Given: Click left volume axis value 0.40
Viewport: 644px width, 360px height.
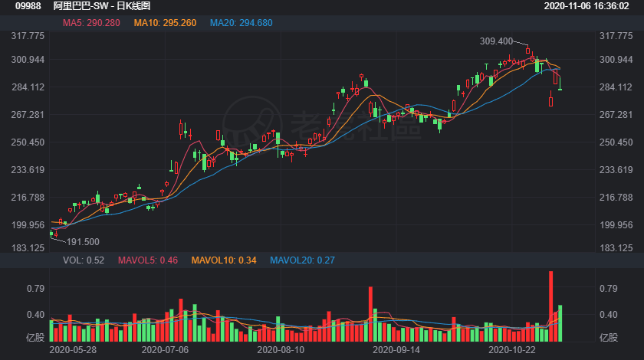Looking at the screenshot, I should point(36,315).
